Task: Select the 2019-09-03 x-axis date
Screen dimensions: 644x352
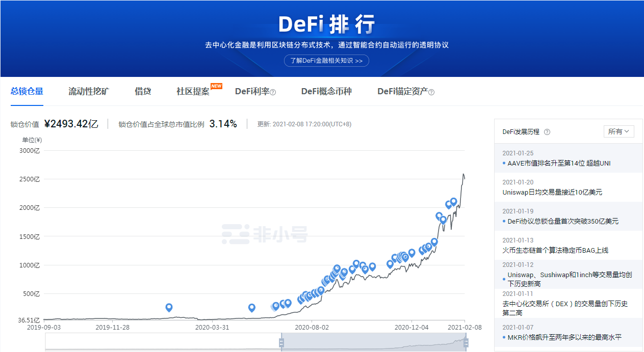Action: coord(43,328)
